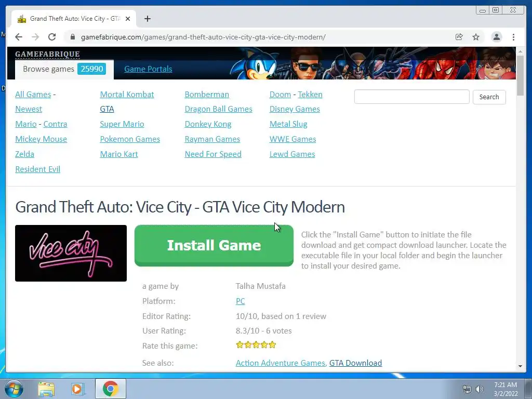Click the page title heading
The height and width of the screenshot is (399, 532).
180,207
